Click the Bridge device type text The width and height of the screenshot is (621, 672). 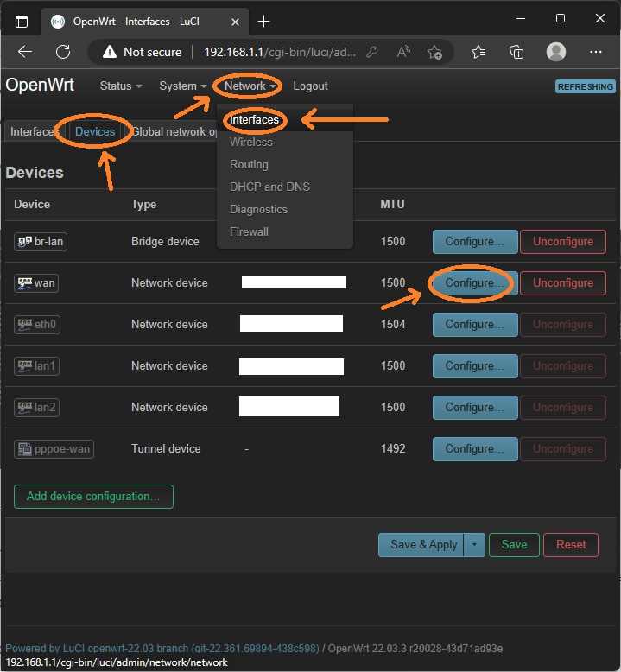click(x=165, y=242)
